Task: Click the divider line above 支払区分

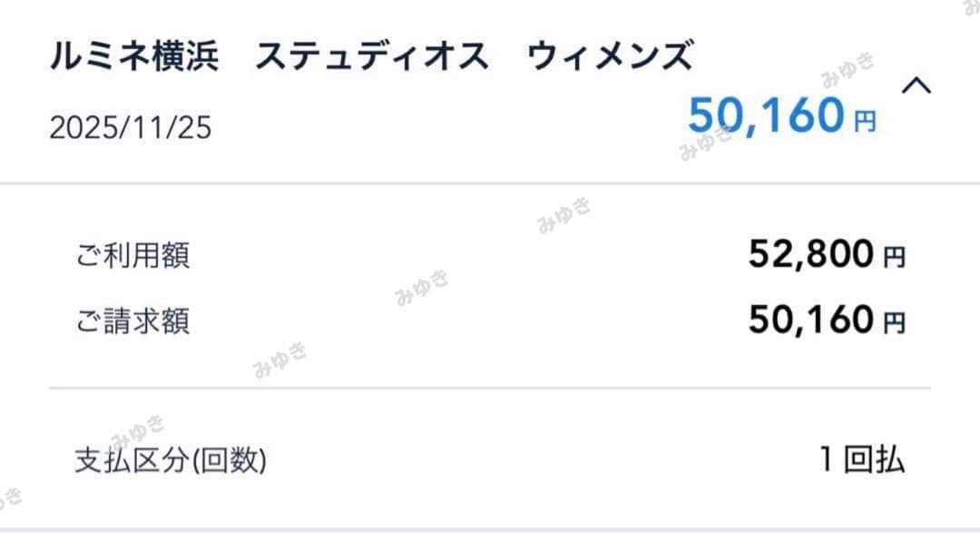Action: click(490, 389)
